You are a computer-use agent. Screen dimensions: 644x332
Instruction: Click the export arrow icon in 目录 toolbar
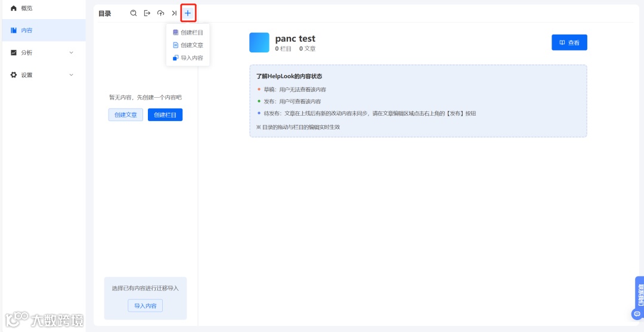coord(147,13)
